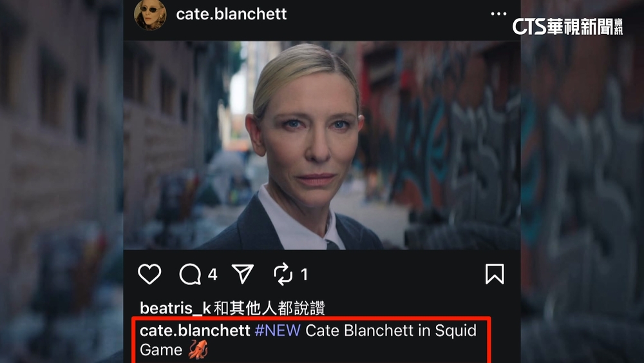
Task: Click the repost count number 1
Action: click(304, 274)
